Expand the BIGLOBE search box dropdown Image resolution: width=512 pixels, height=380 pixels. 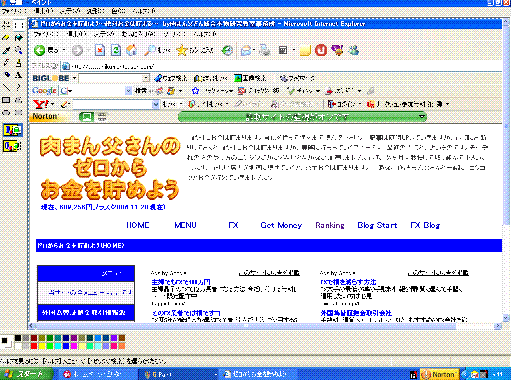click(x=146, y=78)
